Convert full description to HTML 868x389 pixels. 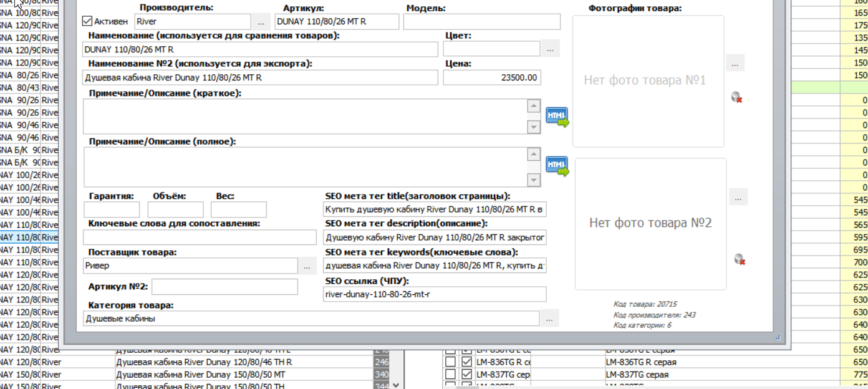pyautogui.click(x=557, y=166)
